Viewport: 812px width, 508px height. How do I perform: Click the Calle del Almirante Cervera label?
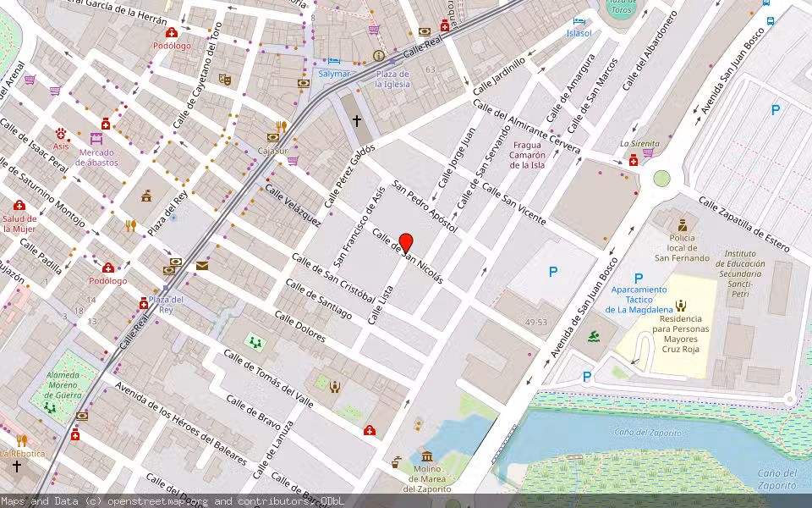pyautogui.click(x=526, y=126)
